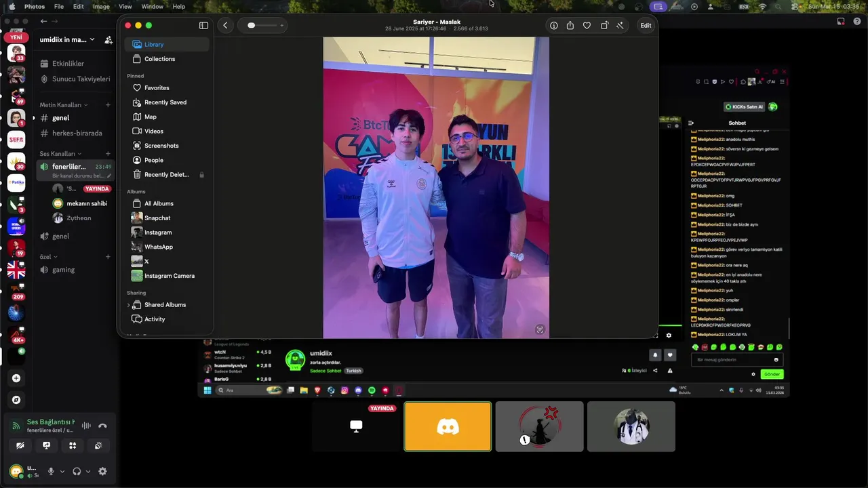Screen dimensions: 868x488
Task: Apply auto-enhance magic wand
Action: point(620,26)
